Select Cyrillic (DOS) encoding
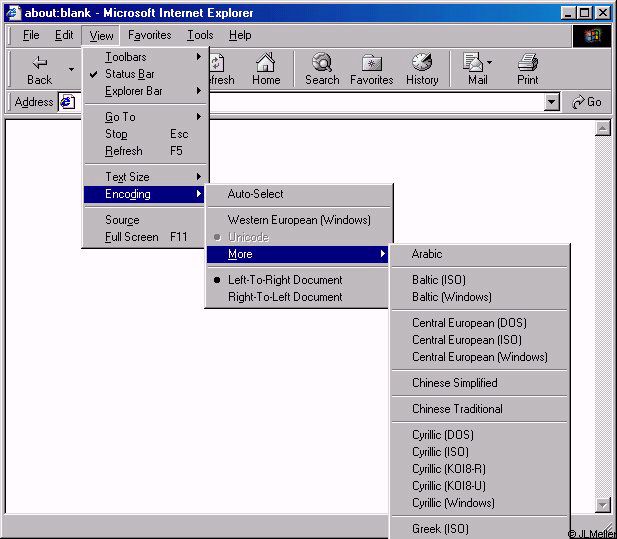 click(479, 435)
